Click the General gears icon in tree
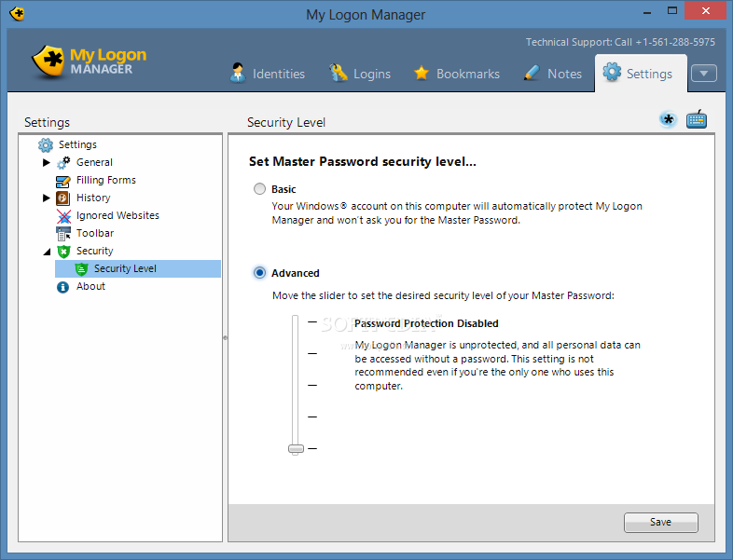The width and height of the screenshot is (733, 560). click(63, 162)
